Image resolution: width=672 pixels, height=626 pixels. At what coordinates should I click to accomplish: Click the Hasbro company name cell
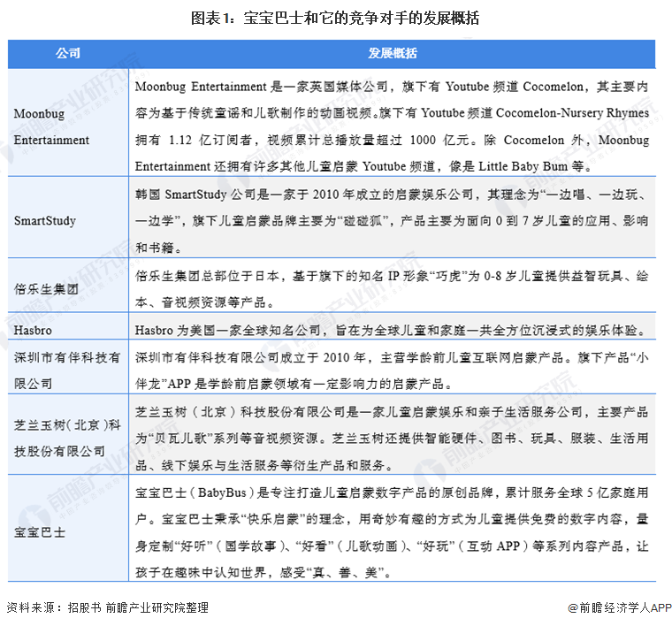click(x=68, y=326)
